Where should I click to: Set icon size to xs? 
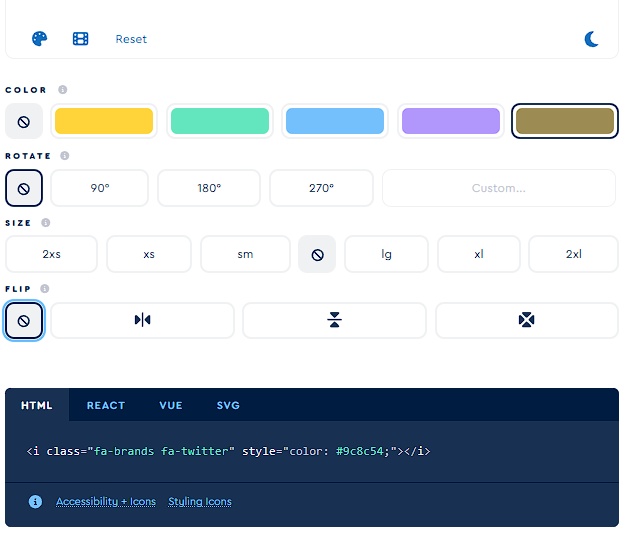point(149,254)
